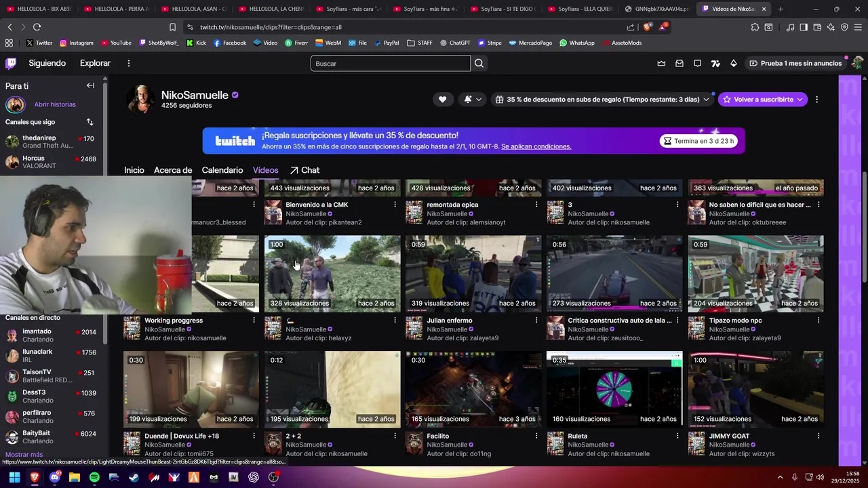Image resolution: width=868 pixels, height=488 pixels.
Task: Open a new browser tab
Action: click(x=781, y=9)
